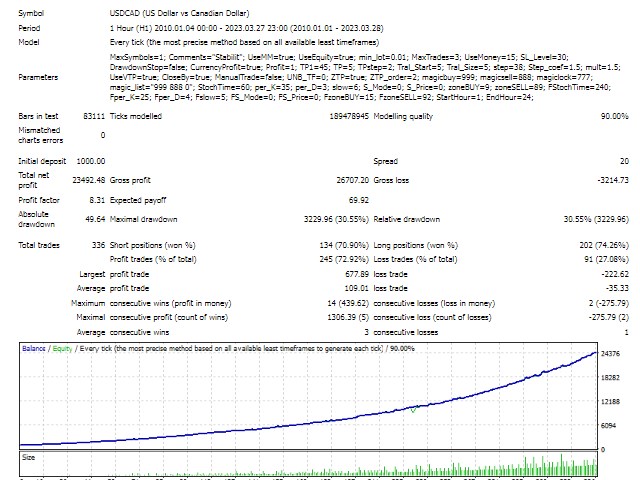The height and width of the screenshot is (480, 640).
Task: Click the chart axis value 6094
Action: point(608,425)
